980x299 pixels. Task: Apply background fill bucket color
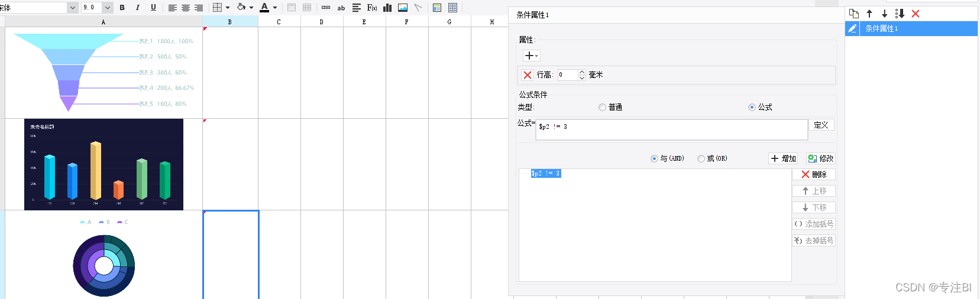(x=241, y=8)
